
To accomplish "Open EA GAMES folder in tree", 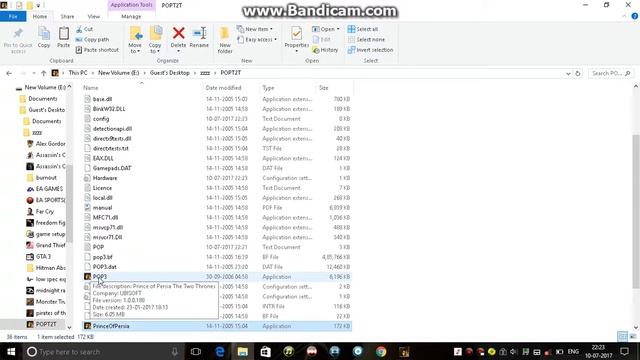I will coord(49,189).
